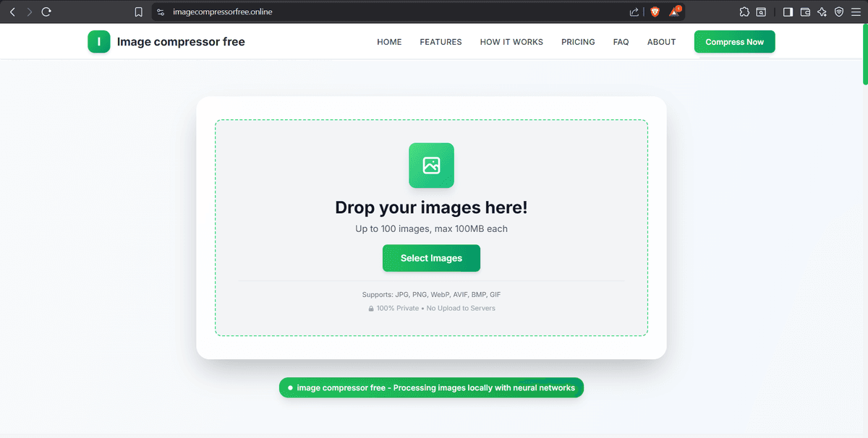The width and height of the screenshot is (868, 438).
Task: Show the browser sidebar panel
Action: click(x=788, y=12)
